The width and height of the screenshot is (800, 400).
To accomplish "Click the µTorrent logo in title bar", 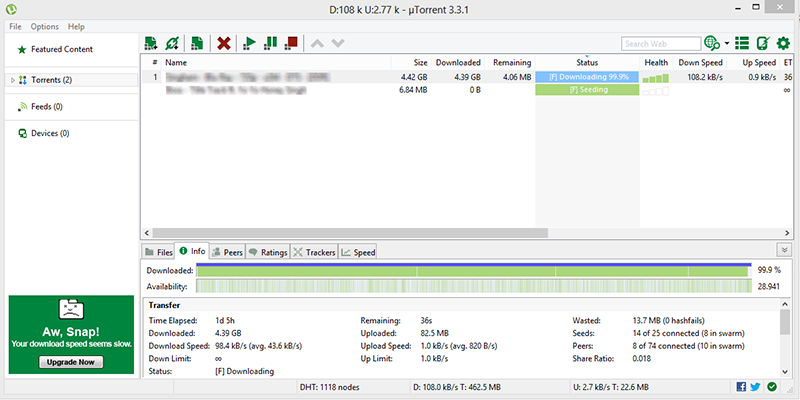I will tap(11, 9).
